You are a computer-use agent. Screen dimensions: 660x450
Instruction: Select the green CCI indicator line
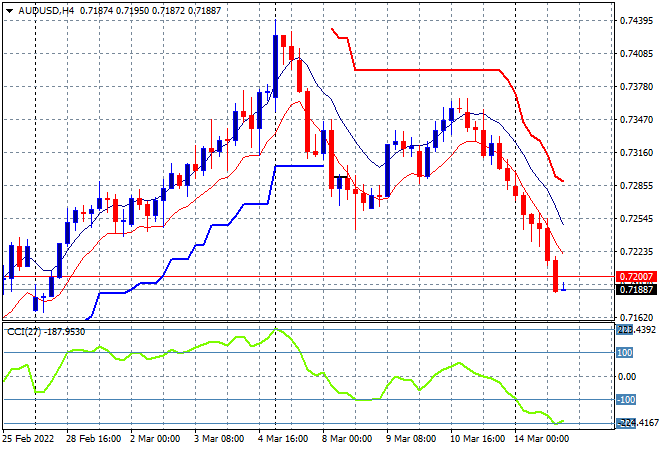point(200,348)
